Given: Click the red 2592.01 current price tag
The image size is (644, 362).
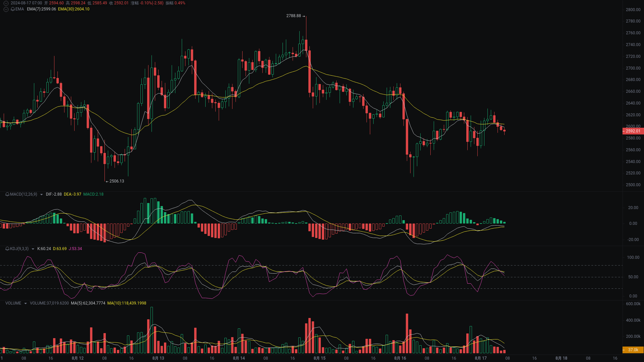Looking at the screenshot, I should point(633,131).
